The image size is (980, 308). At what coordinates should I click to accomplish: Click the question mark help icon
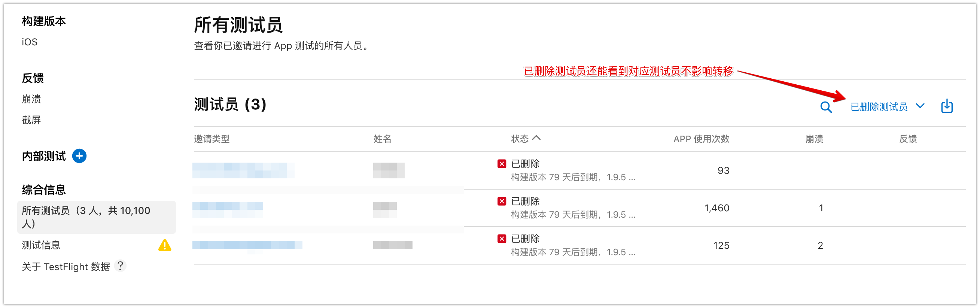coord(120,266)
